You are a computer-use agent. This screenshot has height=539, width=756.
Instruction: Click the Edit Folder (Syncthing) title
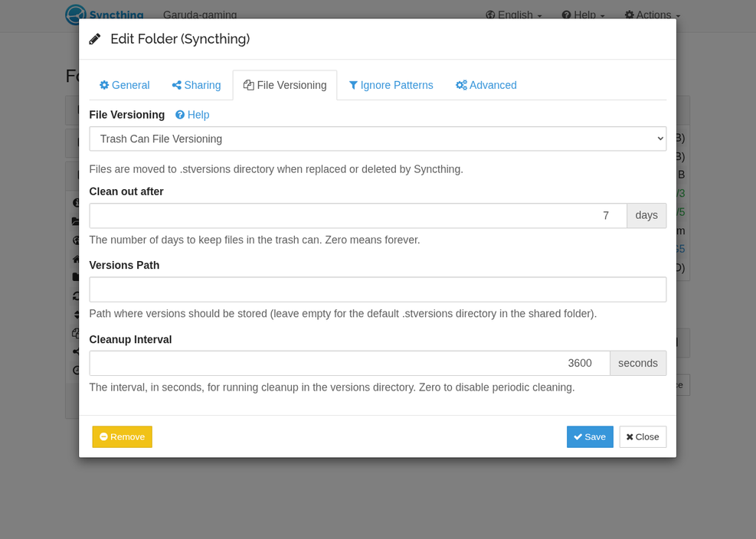(180, 39)
